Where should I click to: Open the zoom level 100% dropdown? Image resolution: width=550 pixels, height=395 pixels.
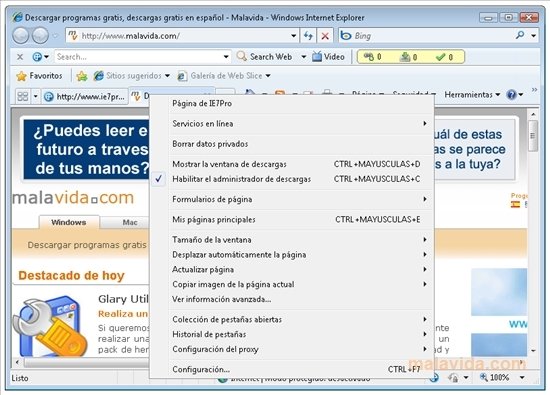pos(522,377)
